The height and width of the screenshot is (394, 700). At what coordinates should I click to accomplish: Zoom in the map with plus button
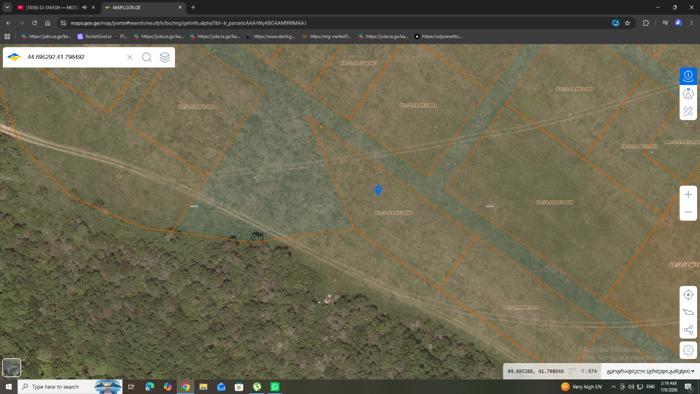[688, 195]
